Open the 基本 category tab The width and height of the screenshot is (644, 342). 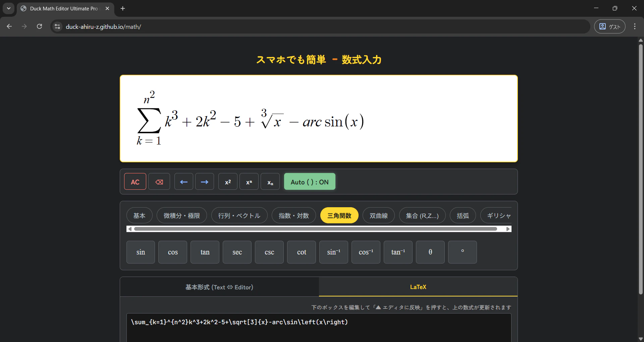[140, 216]
